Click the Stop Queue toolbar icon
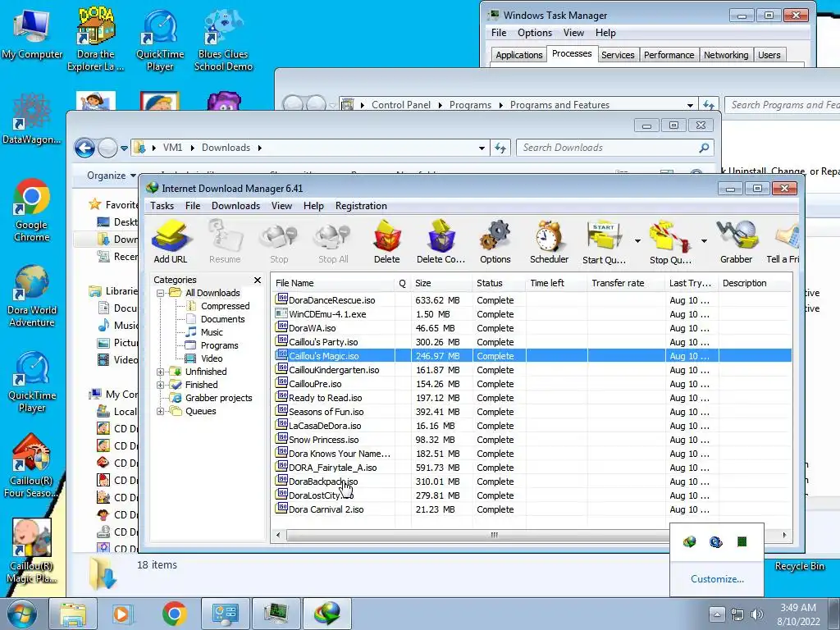Screen dimensions: 840x630 coord(670,242)
